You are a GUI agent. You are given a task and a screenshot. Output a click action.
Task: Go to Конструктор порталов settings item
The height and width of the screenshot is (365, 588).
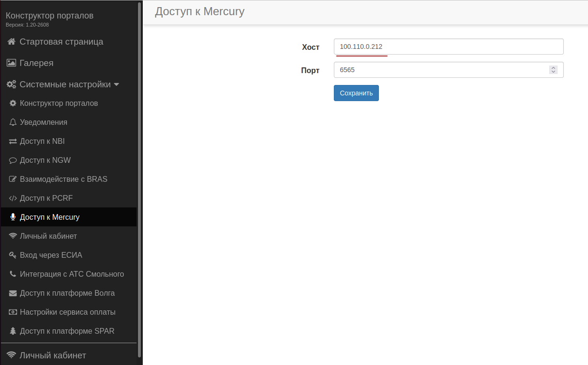(59, 103)
